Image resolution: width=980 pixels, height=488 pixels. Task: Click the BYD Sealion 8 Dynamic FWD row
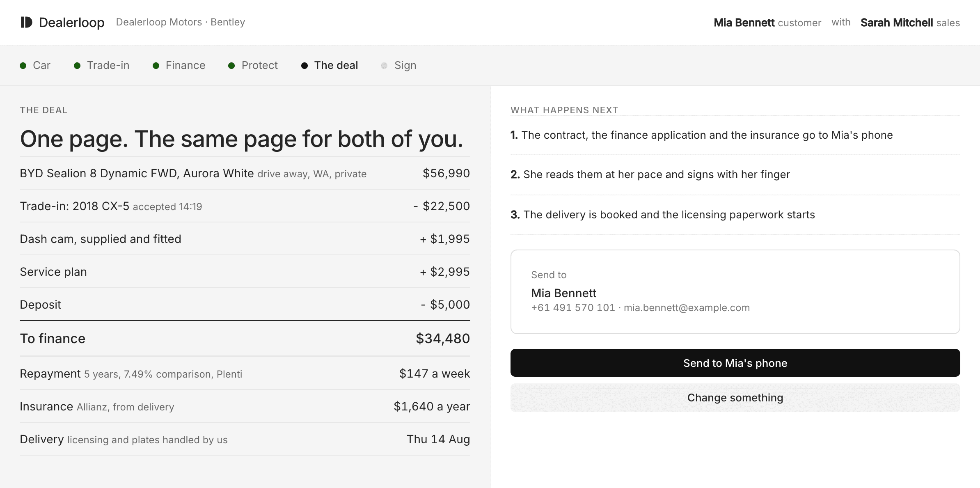tap(245, 173)
